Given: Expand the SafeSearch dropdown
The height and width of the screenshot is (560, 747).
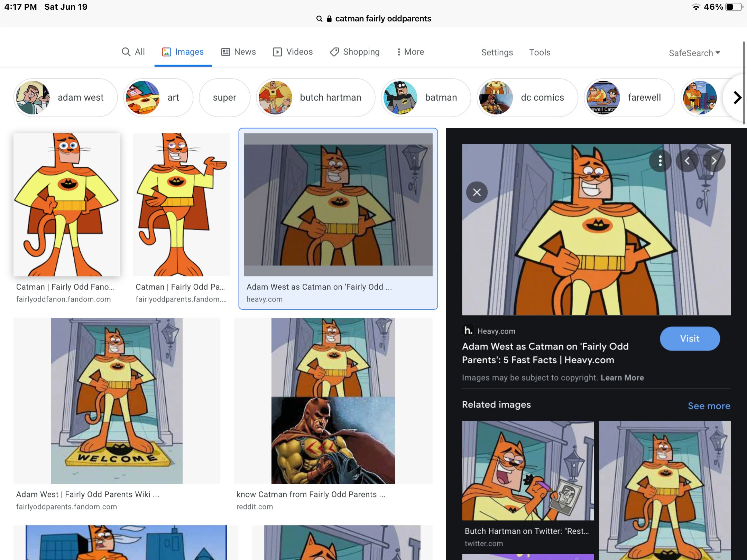Looking at the screenshot, I should (x=694, y=53).
